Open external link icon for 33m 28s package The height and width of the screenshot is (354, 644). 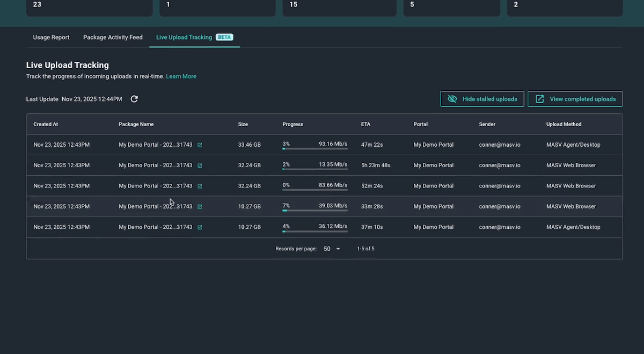(200, 207)
